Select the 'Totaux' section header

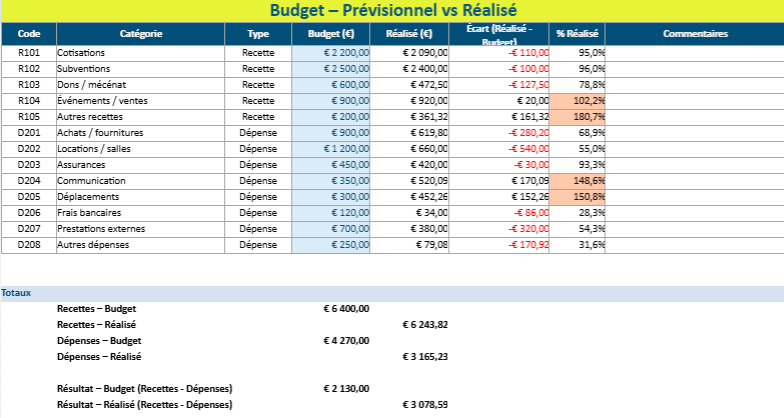pyautogui.click(x=16, y=293)
